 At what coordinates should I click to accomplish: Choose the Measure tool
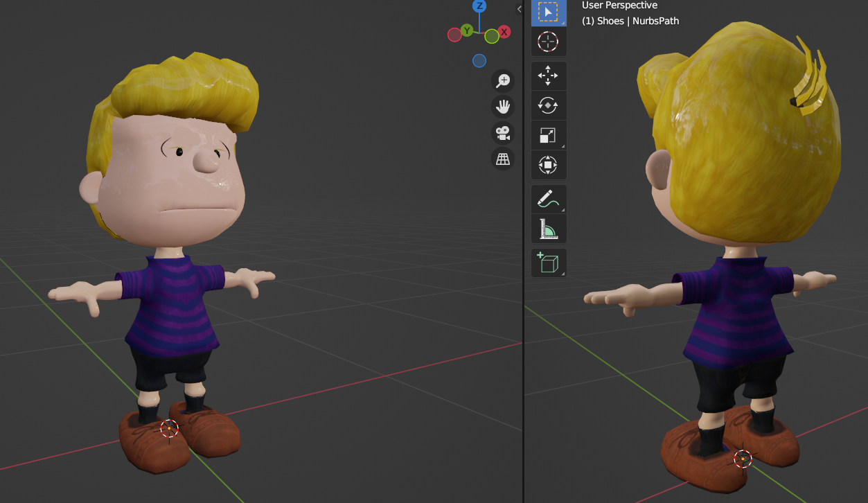[549, 229]
